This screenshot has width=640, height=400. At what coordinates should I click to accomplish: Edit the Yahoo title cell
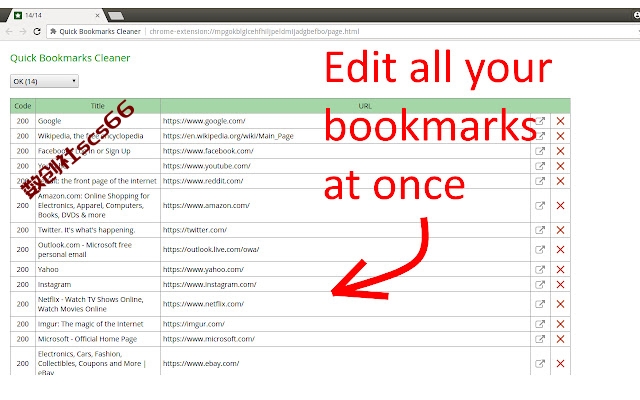tap(98, 269)
